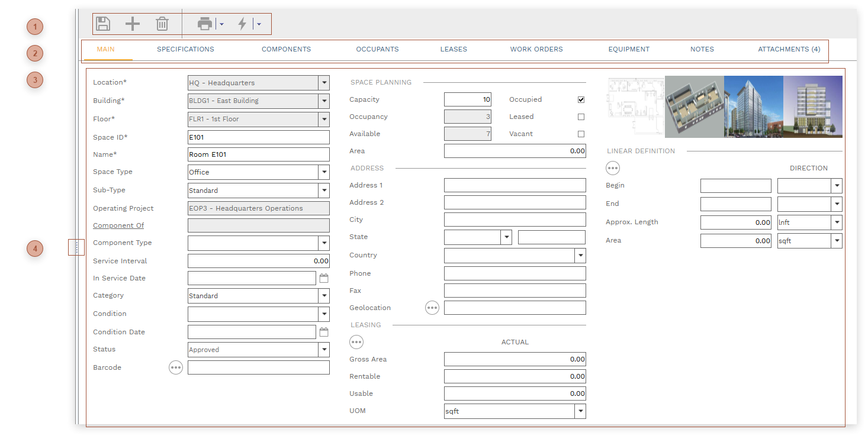This screenshot has height=442, width=868.
Task: Tick the Vacant checkbox
Action: pyautogui.click(x=581, y=134)
